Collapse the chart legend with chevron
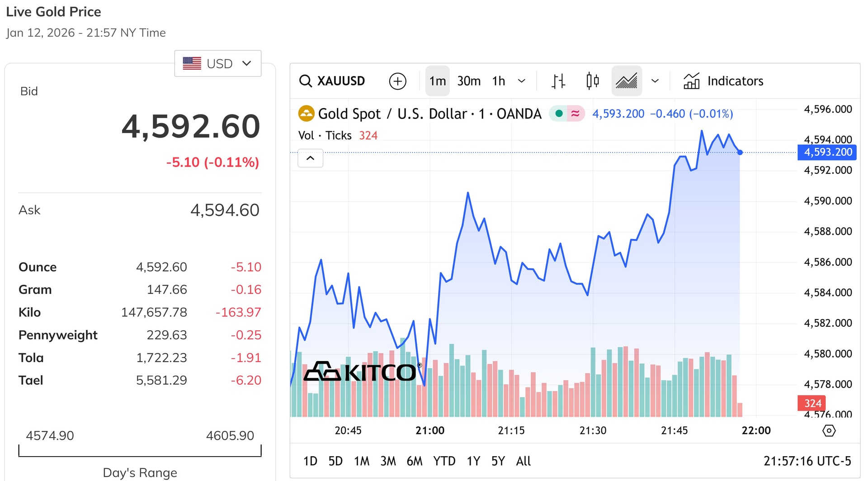This screenshot has height=481, width=868. (x=310, y=158)
